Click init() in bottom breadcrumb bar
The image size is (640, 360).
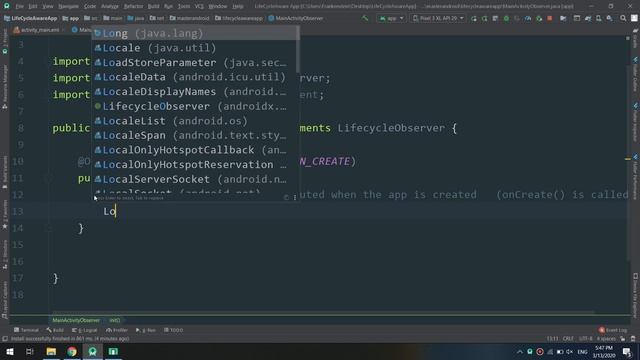click(x=115, y=320)
